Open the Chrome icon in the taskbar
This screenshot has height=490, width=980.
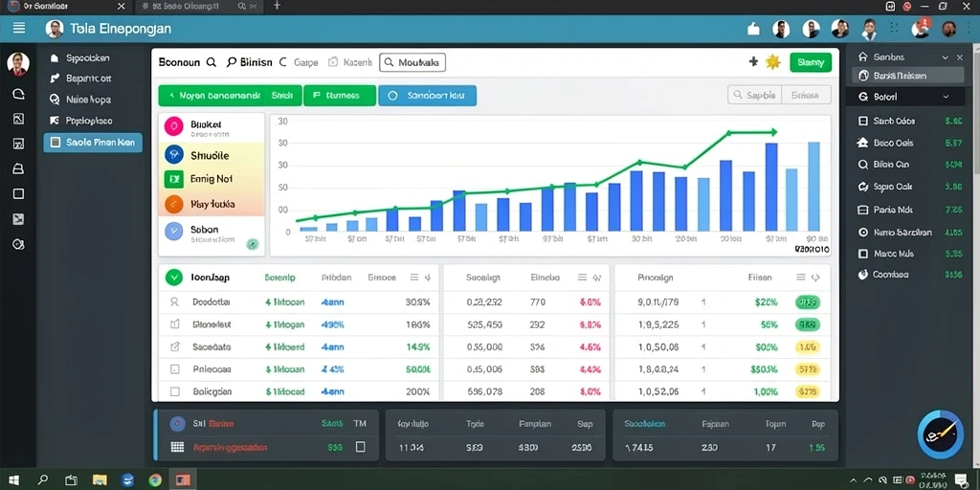click(x=155, y=480)
